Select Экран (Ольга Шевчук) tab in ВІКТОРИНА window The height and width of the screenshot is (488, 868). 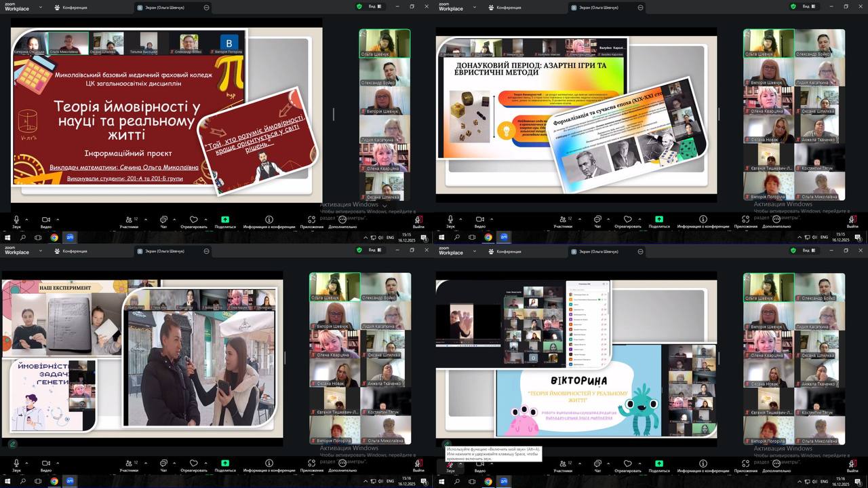[x=601, y=251]
